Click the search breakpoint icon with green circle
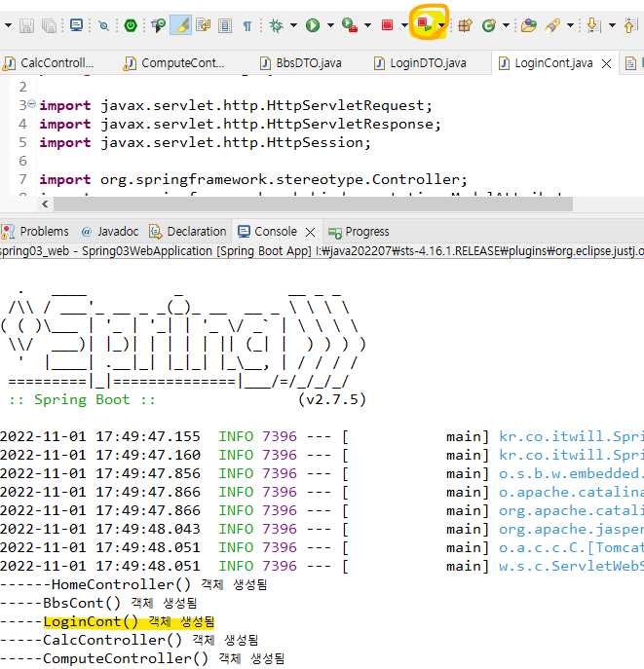The width and height of the screenshot is (644, 669). click(x=158, y=25)
